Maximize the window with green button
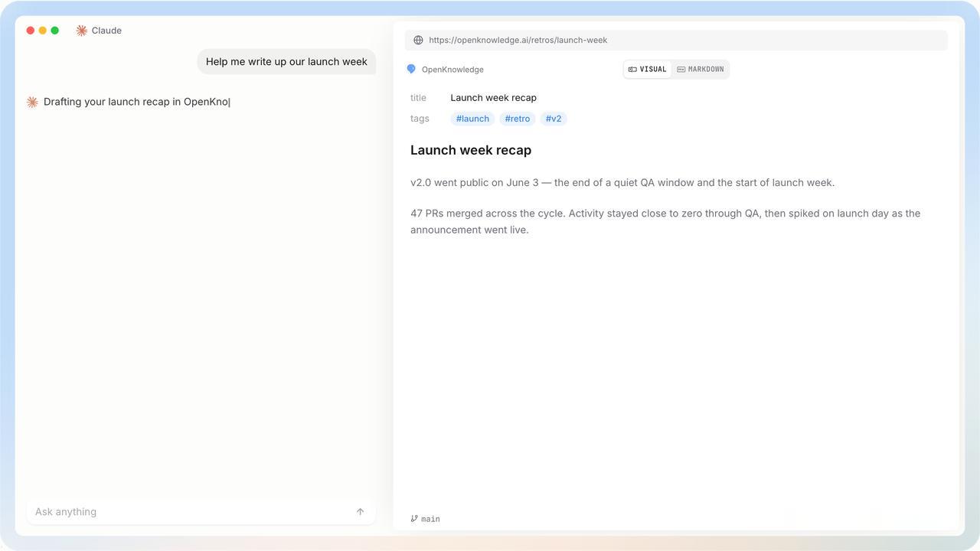This screenshot has width=980, height=551. [55, 31]
